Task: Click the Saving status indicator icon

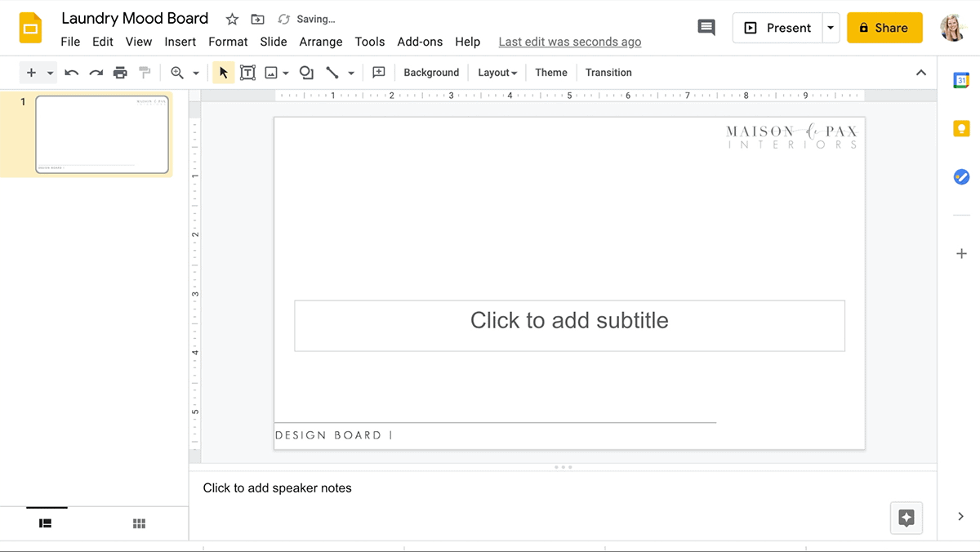Action: click(x=284, y=19)
